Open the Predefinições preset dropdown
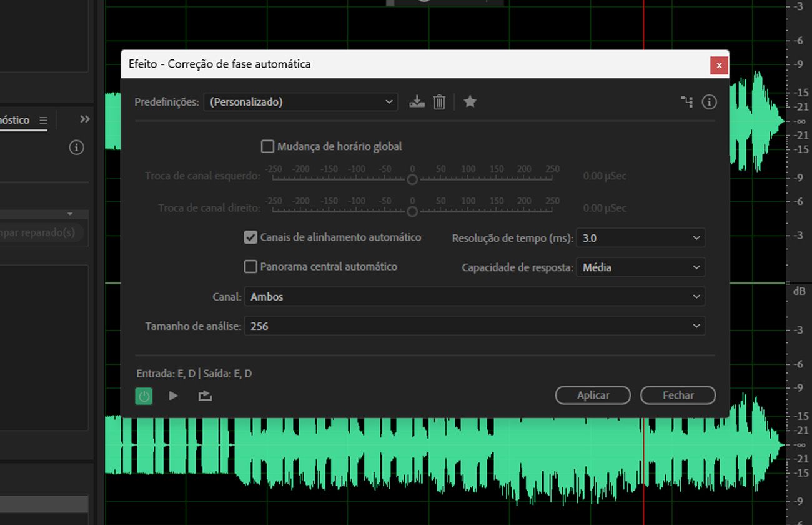This screenshot has height=525, width=812. click(x=300, y=102)
